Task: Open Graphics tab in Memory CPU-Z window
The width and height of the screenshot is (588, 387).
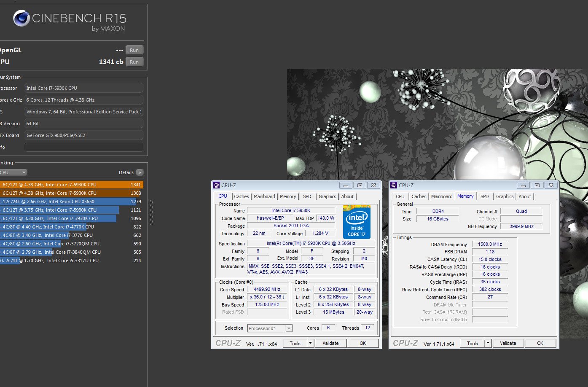Action: click(505, 196)
